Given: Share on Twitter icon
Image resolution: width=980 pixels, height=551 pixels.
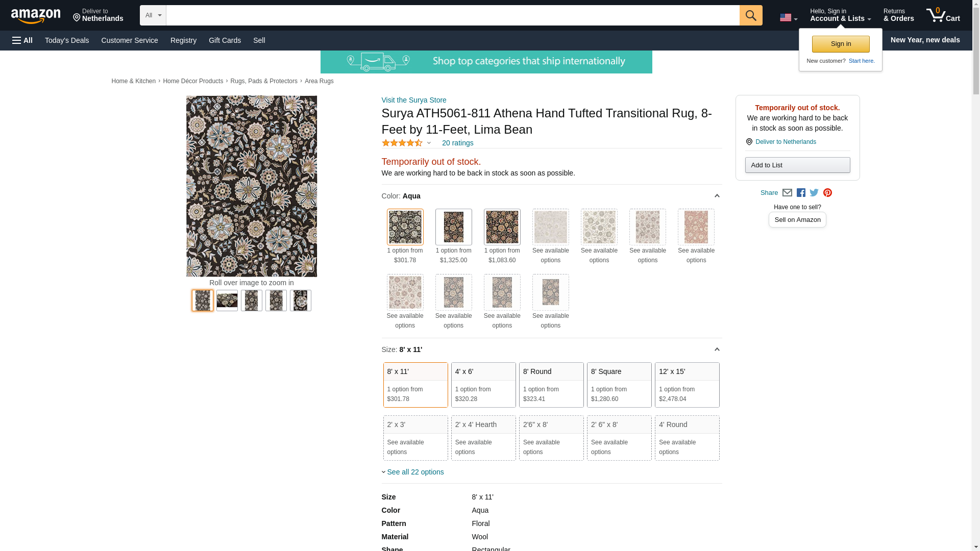Looking at the screenshot, I should click(814, 193).
